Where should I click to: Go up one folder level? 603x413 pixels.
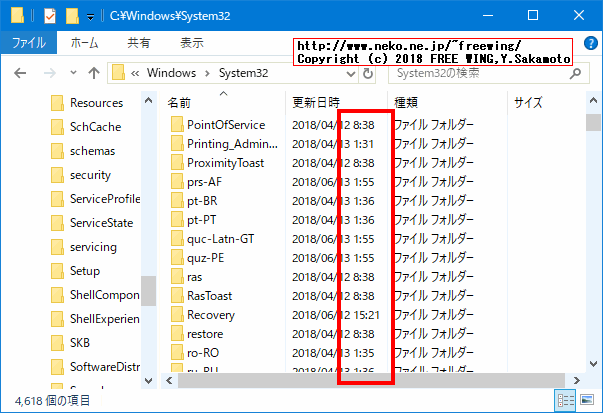tap(94, 73)
